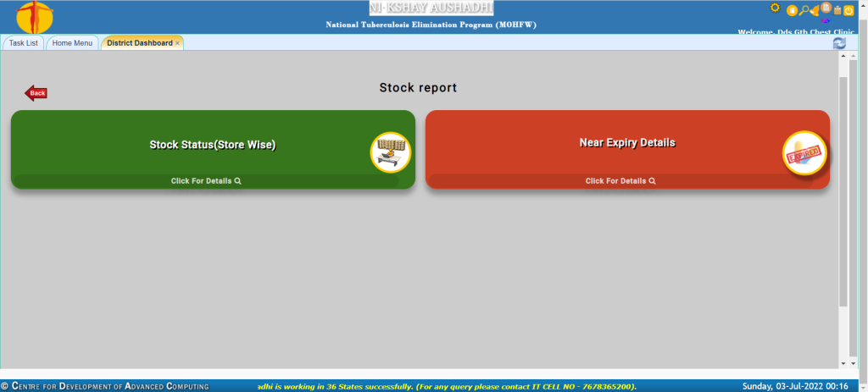Switch to the Home Menu tab

pyautogui.click(x=73, y=42)
